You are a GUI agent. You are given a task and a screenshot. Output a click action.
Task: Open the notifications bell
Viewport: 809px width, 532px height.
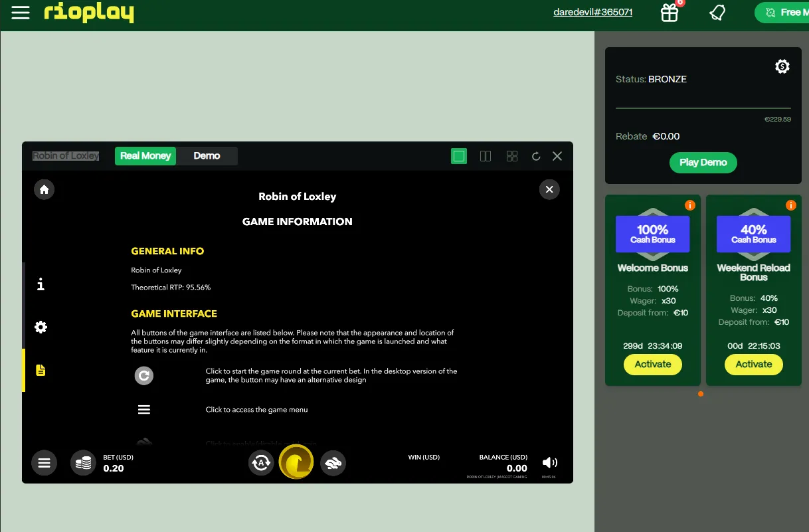coord(717,13)
